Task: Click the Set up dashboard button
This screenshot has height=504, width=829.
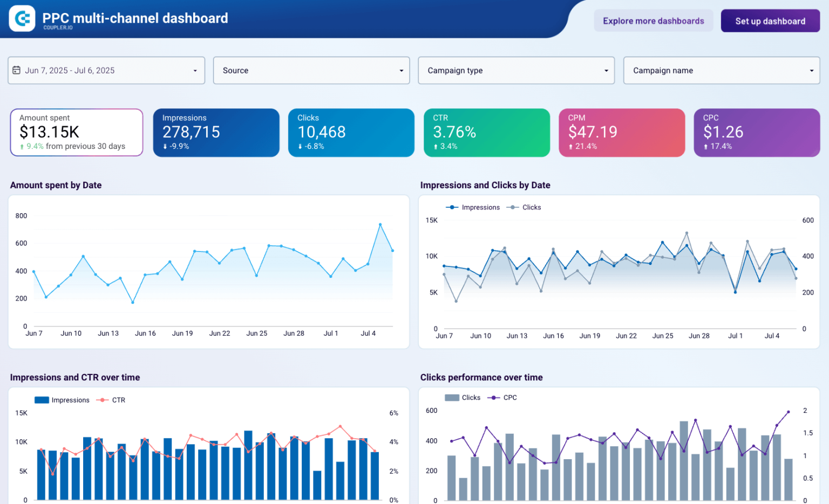Action: (x=770, y=21)
